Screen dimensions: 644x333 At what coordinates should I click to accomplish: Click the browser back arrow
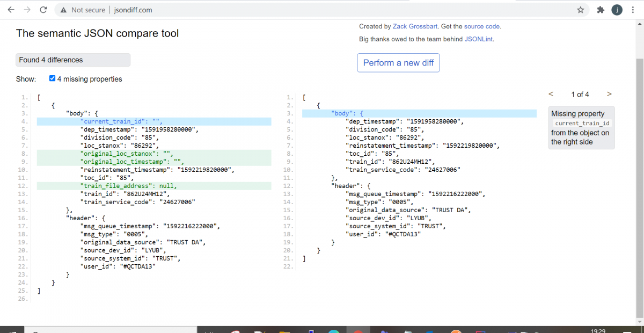point(11,9)
